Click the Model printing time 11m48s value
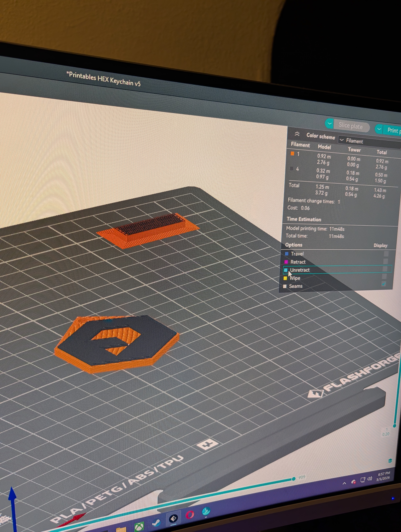The width and height of the screenshot is (401, 532). click(337, 229)
